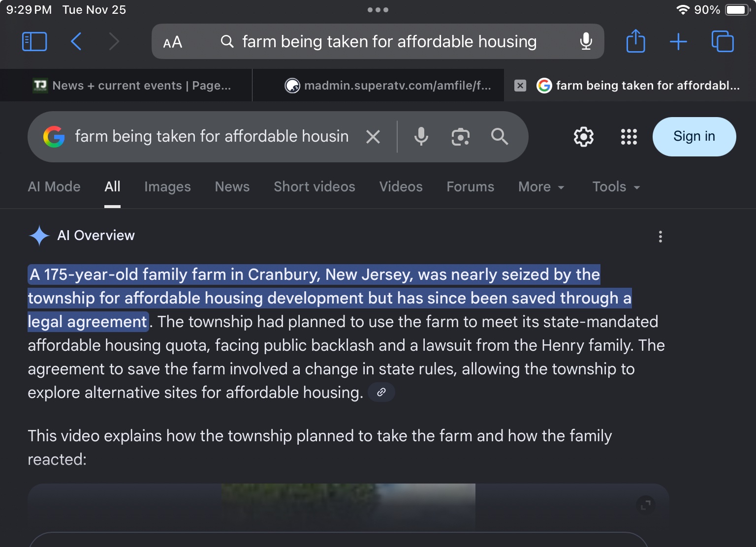This screenshot has height=547, width=756.
Task: Start Google voice search
Action: click(421, 137)
